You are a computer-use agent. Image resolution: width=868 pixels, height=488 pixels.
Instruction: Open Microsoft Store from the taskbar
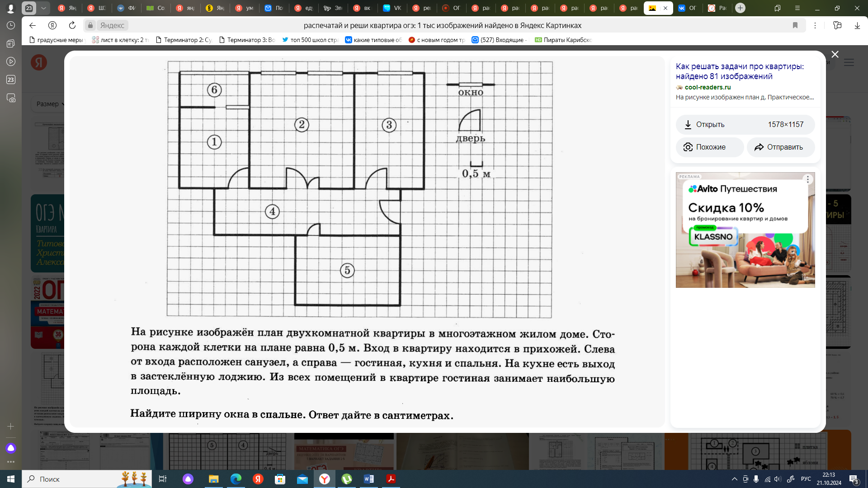(280, 479)
